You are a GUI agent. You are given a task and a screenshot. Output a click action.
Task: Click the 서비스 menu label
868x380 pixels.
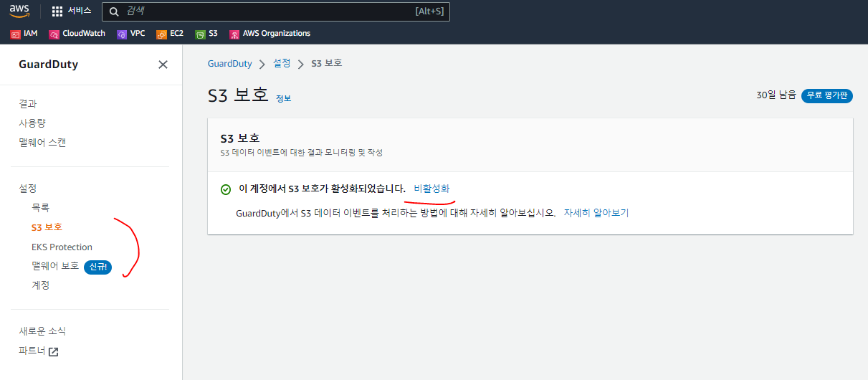pos(80,11)
